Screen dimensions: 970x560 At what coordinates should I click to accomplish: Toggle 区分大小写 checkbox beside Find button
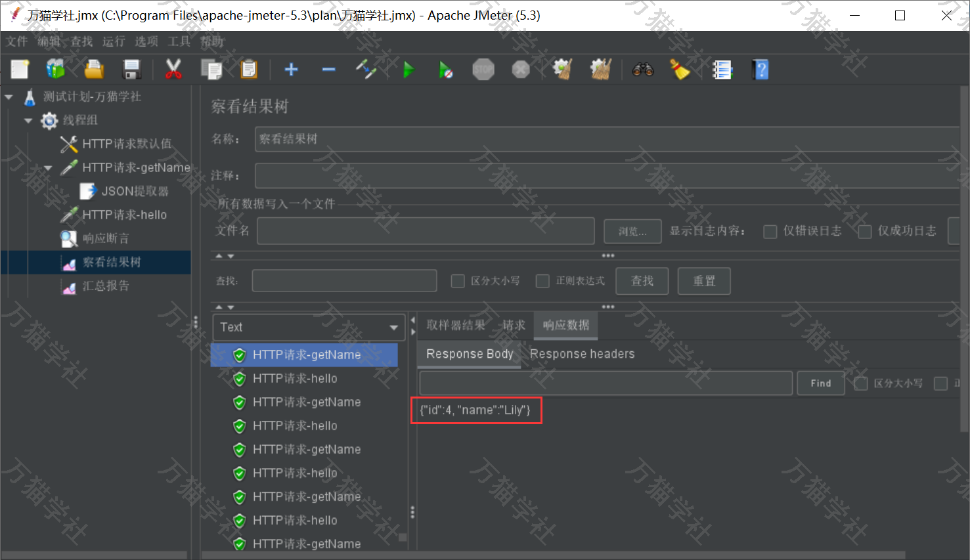(x=861, y=383)
